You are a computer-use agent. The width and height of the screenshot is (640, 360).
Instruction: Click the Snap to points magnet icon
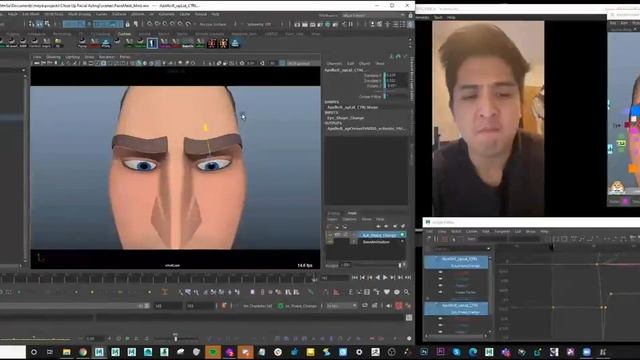pos(165,24)
